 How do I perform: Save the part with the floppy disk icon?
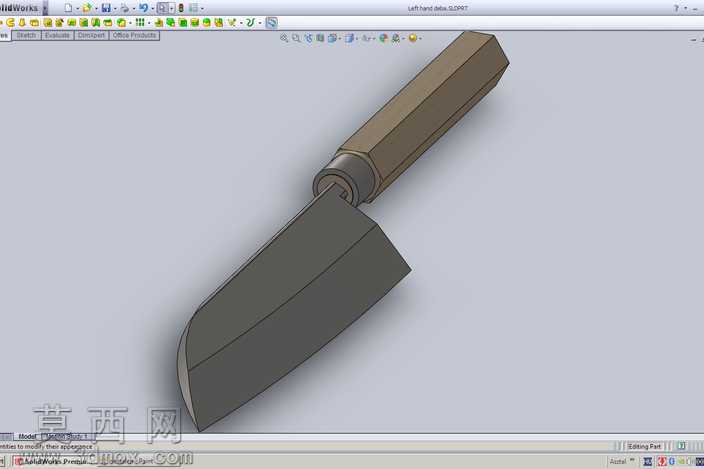(x=106, y=8)
